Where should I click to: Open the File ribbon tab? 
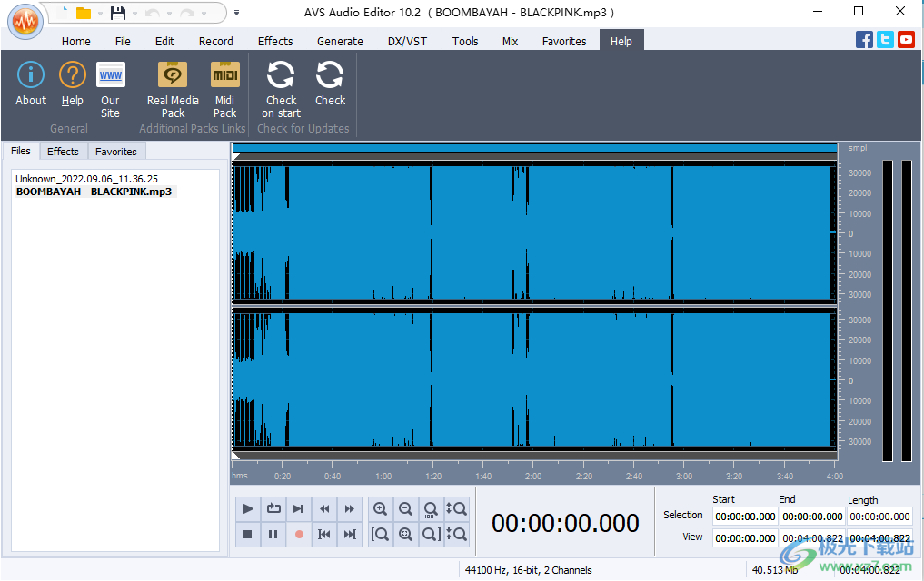coord(123,41)
